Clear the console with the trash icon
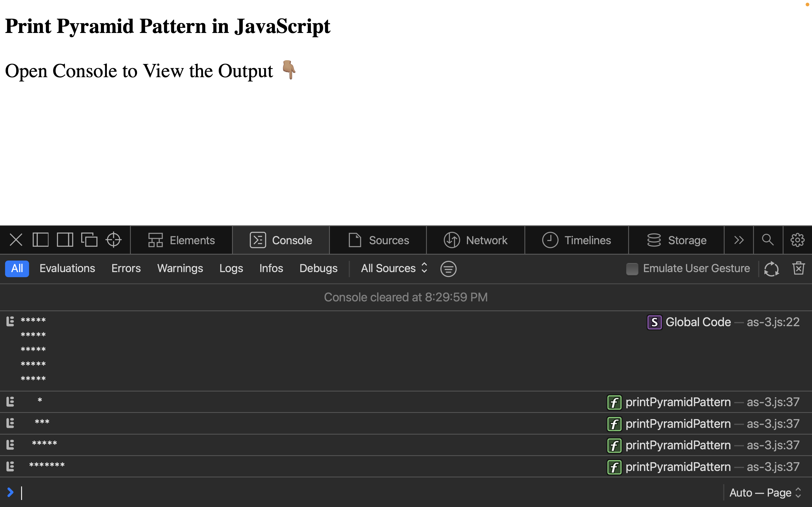Screen dimensions: 812x507 798,268
